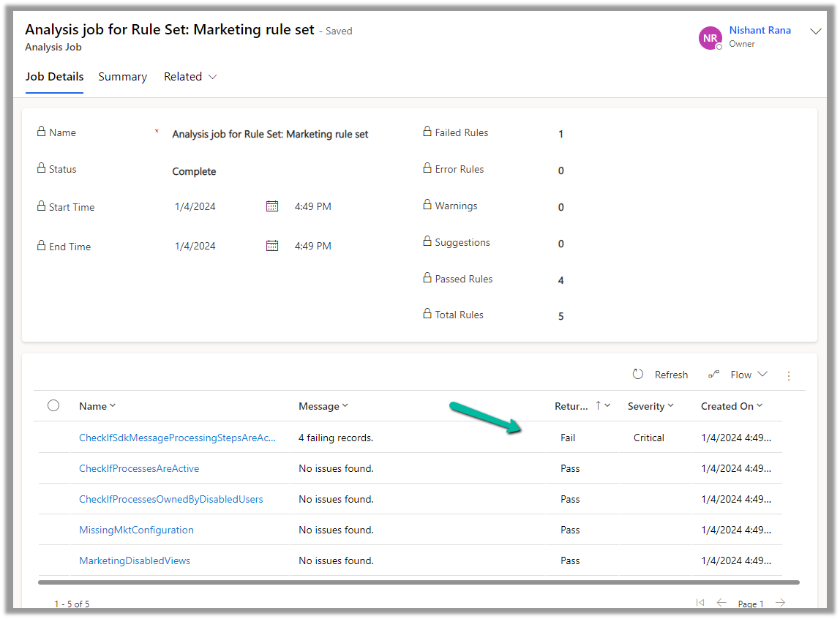This screenshot has width=840, height=619.
Task: Select the Job Details tab
Action: 55,77
